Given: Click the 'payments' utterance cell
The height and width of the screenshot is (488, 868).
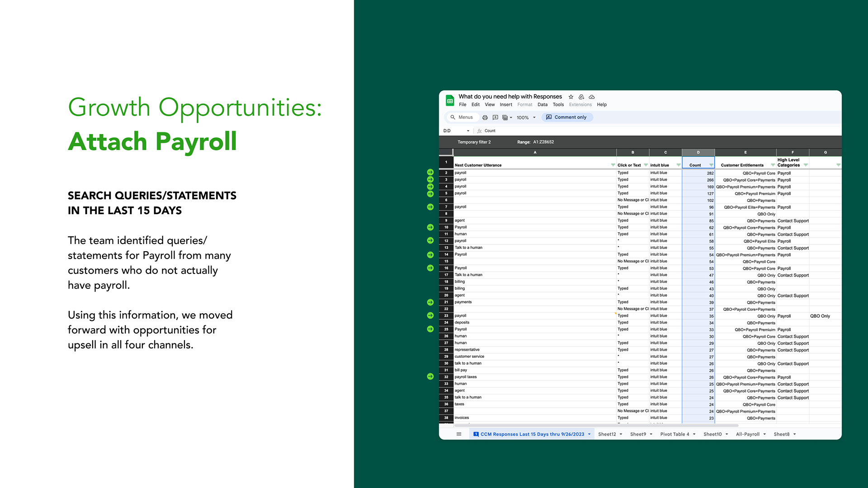Looking at the screenshot, I should point(535,302).
